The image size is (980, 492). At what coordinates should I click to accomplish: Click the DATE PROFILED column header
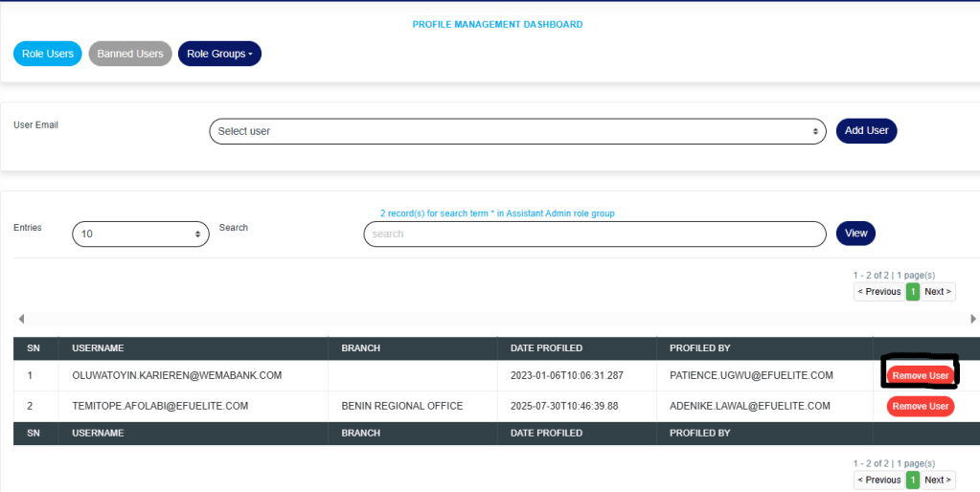(x=546, y=348)
